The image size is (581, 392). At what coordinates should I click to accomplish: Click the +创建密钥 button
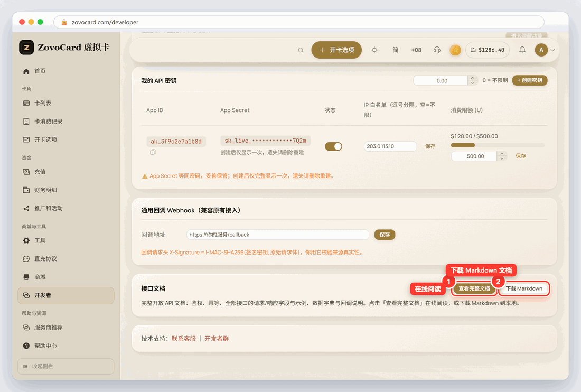529,80
